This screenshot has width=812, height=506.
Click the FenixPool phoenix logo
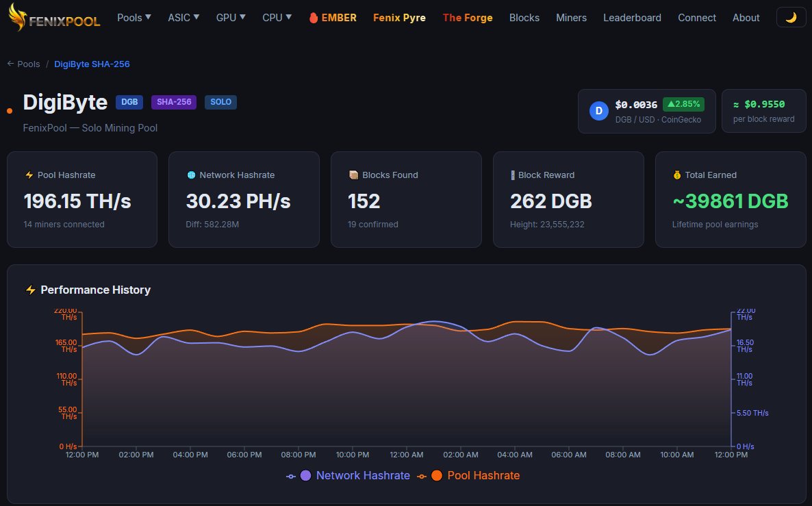click(54, 18)
